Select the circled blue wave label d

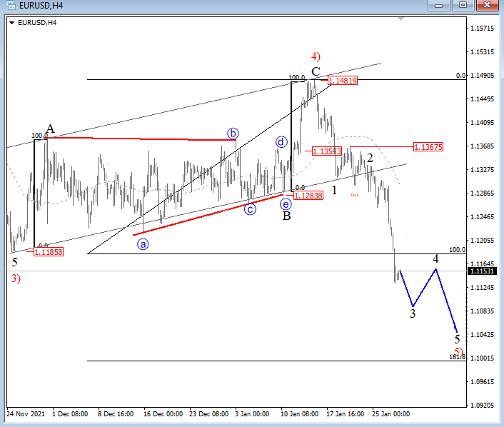tap(281, 142)
